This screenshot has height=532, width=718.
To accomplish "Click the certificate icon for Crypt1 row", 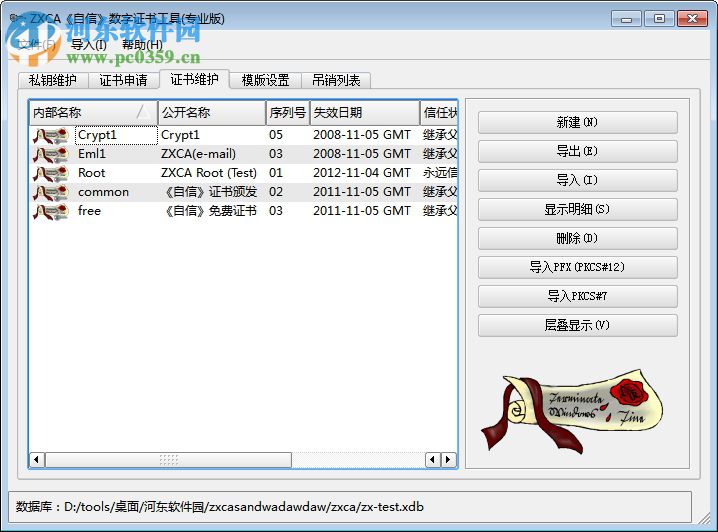I will tap(51, 136).
